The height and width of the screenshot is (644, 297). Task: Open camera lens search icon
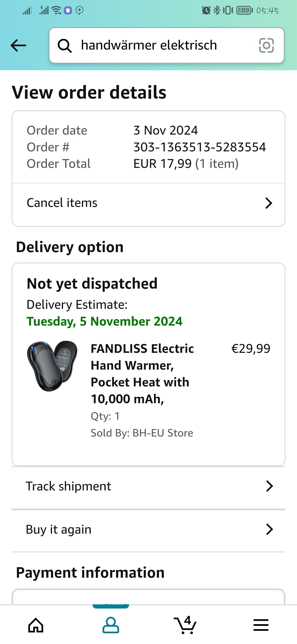266,45
